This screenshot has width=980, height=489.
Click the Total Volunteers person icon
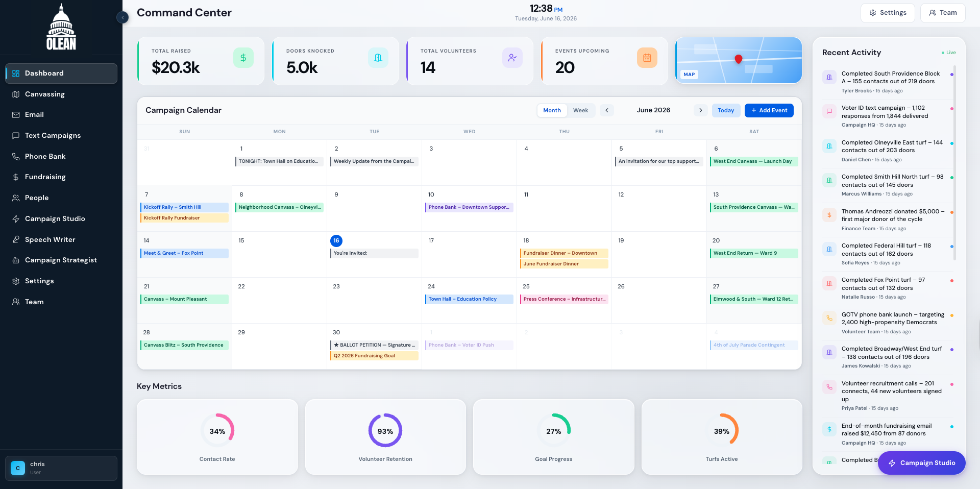tap(512, 58)
